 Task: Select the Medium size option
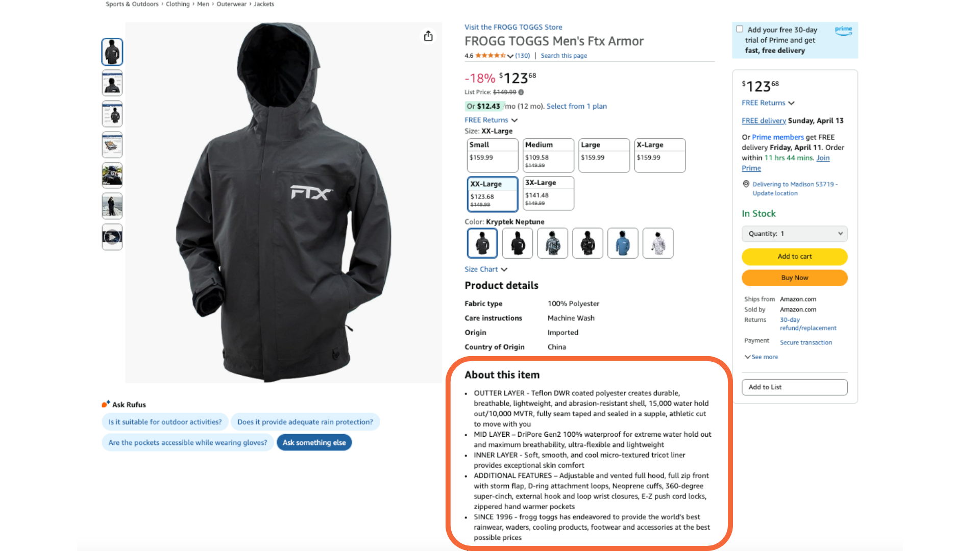pos(548,155)
